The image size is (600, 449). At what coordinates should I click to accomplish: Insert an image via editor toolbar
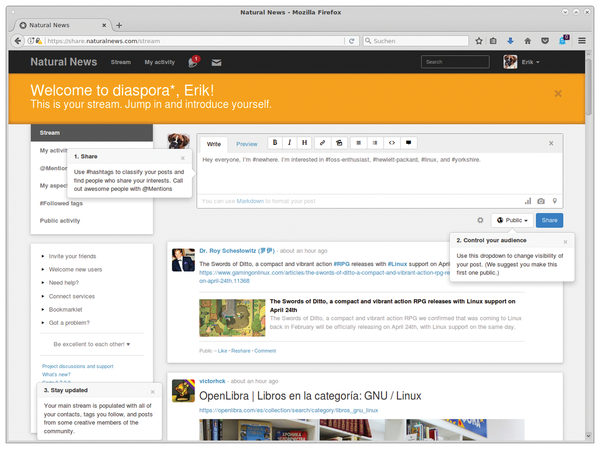click(339, 143)
